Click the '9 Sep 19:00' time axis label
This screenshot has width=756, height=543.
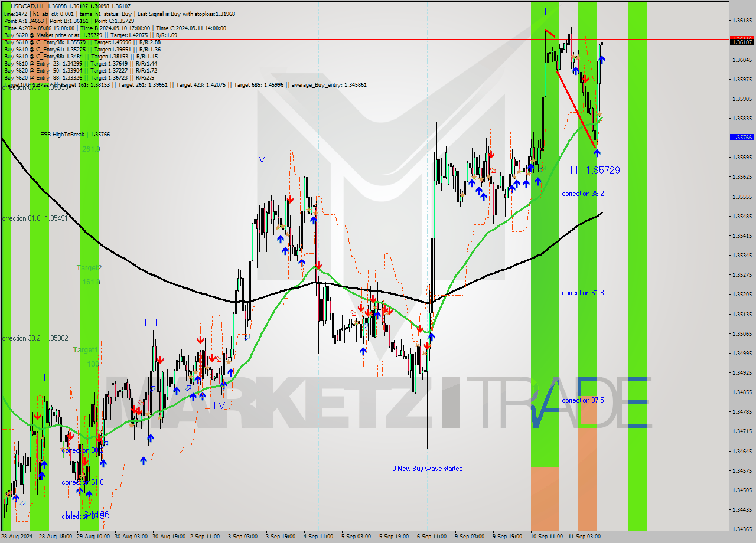(507, 537)
